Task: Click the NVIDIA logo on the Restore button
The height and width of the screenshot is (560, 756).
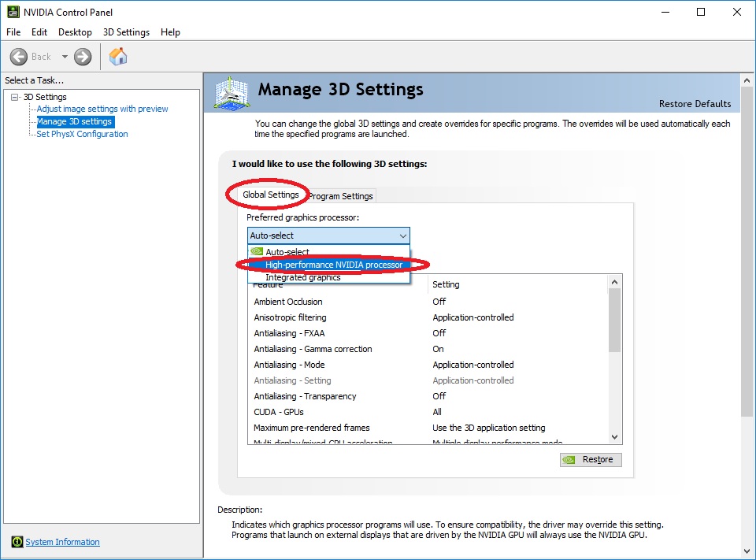Action: pyautogui.click(x=569, y=459)
